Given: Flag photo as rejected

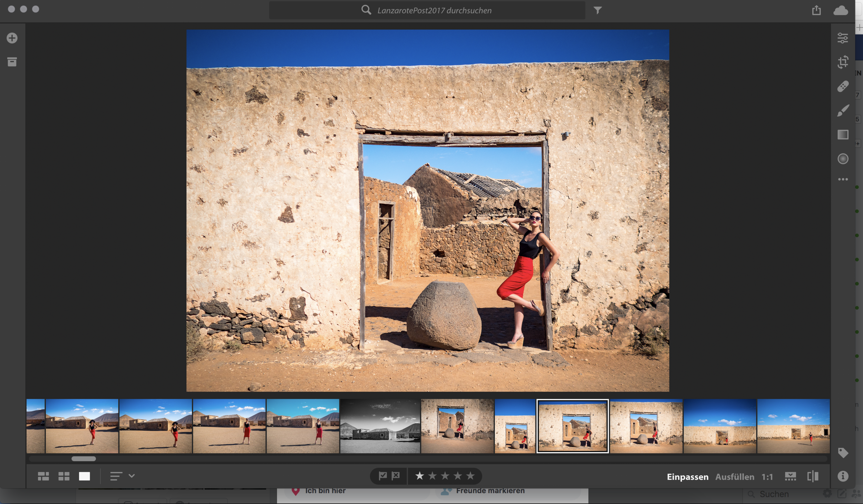Looking at the screenshot, I should [396, 476].
